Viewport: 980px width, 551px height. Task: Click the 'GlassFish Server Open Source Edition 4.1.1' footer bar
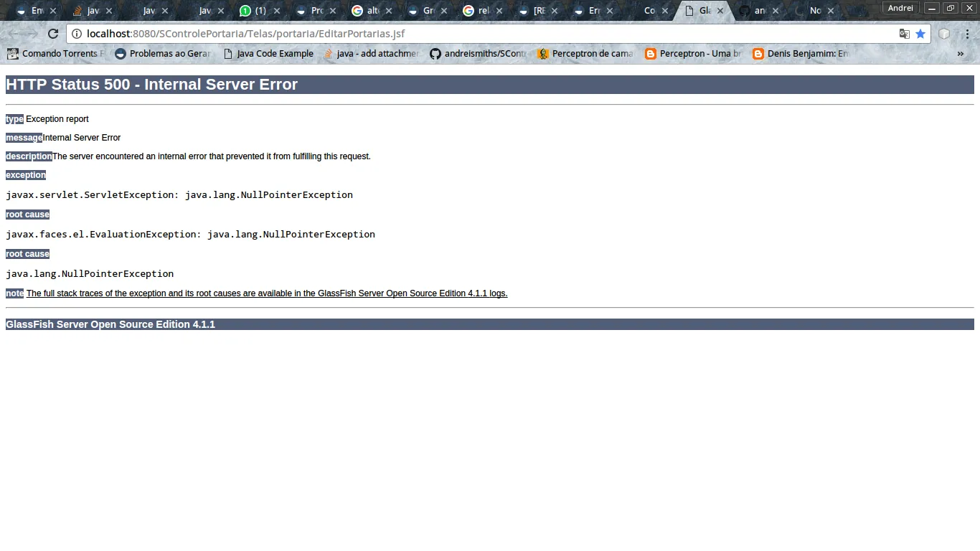[490, 324]
